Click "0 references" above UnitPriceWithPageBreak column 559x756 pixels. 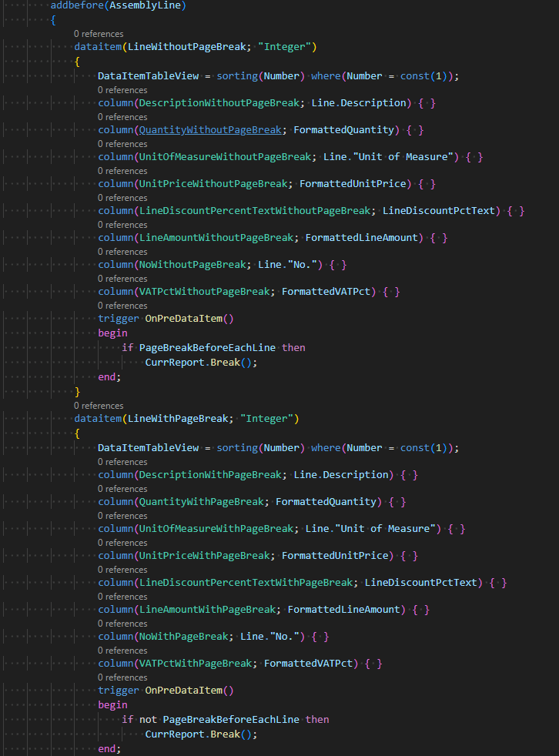(122, 543)
